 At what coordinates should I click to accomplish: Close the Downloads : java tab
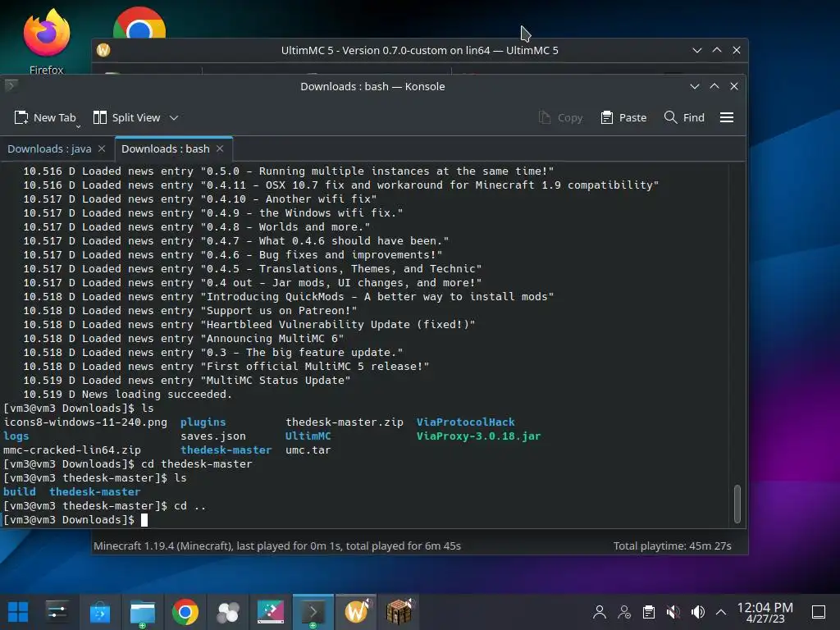(102, 148)
